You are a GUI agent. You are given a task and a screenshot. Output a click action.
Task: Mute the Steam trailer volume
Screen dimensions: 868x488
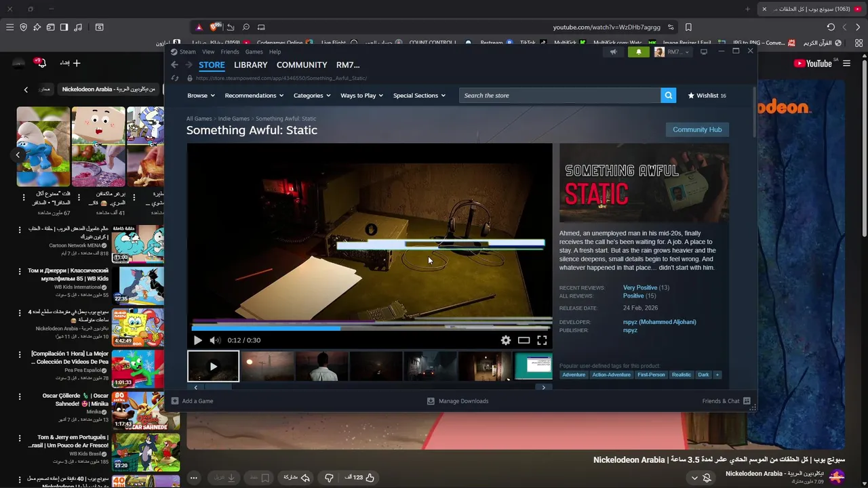[214, 340]
